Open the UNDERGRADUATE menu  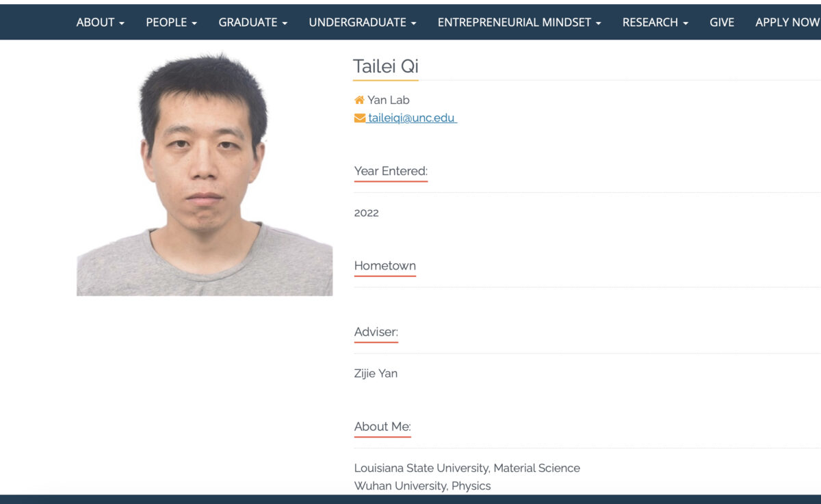pos(362,23)
